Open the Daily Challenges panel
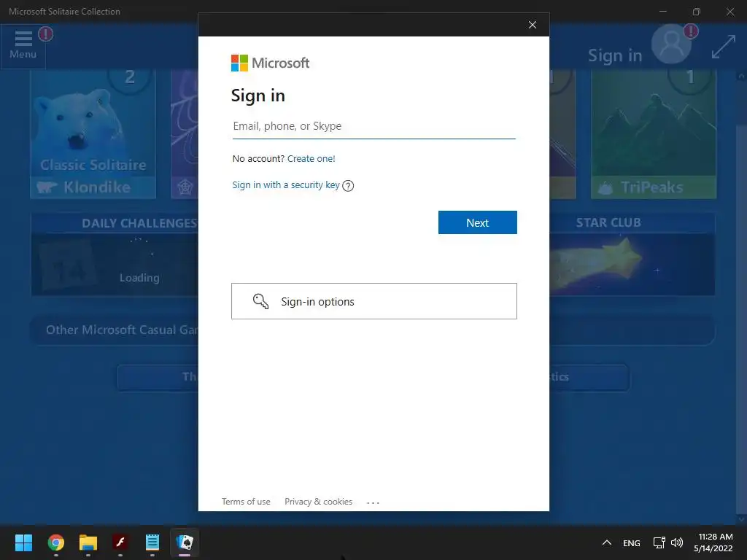 click(x=115, y=254)
